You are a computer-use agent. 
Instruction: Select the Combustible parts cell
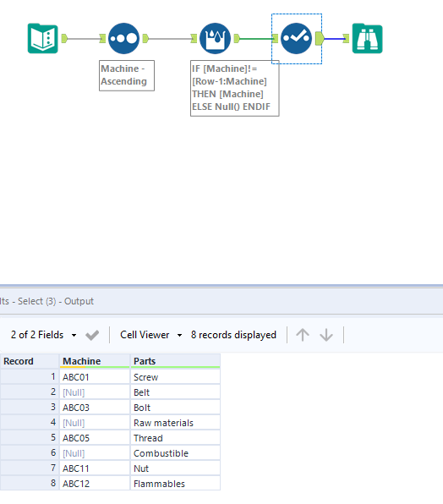(175, 453)
